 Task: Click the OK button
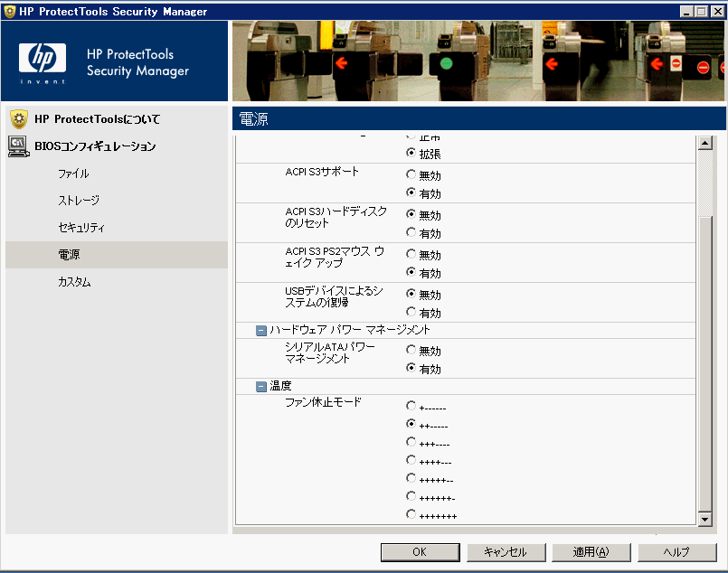tap(421, 552)
